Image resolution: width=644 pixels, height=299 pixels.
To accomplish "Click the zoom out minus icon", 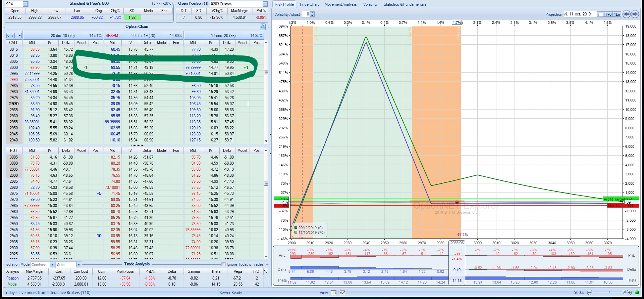I will click(x=590, y=293).
